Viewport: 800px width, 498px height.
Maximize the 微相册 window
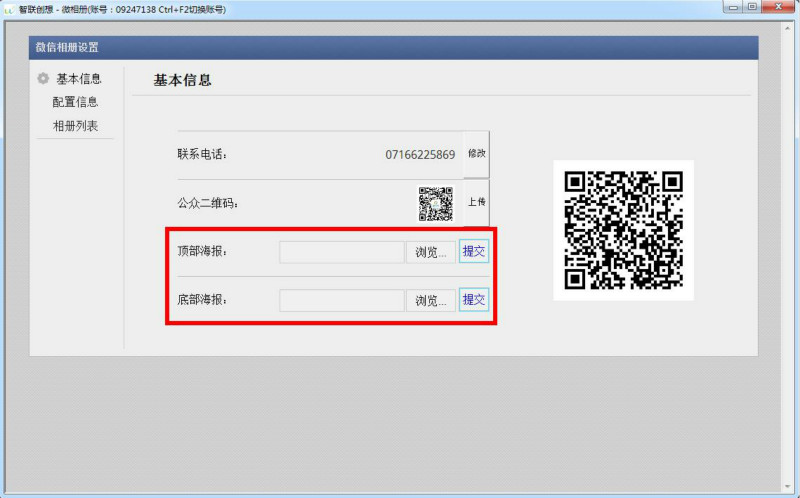752,7
